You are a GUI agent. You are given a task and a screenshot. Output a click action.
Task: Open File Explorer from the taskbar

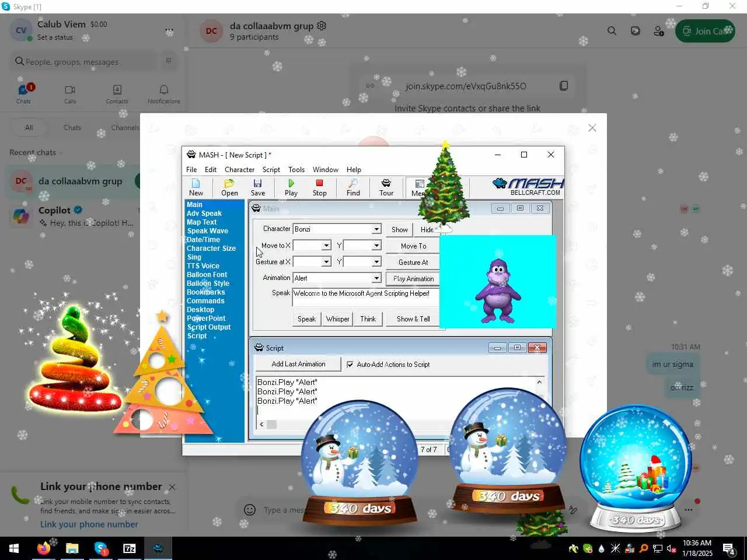pos(72,548)
